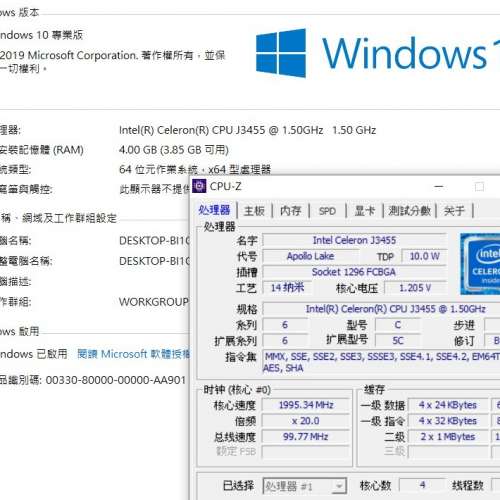Click the 14 纳米 process value
500x500 pixels.
(x=287, y=288)
